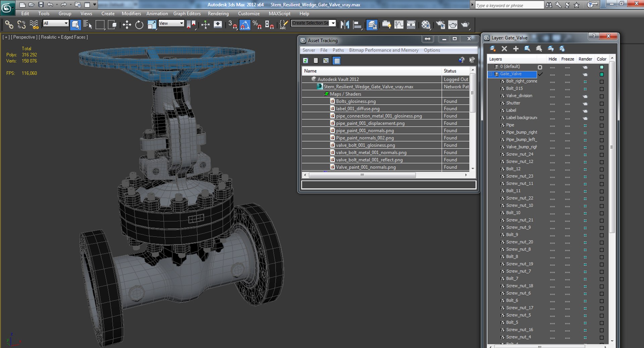Viewport: 644px width, 348px height.
Task: Create a new layer in Layer dialog
Action: click(493, 49)
